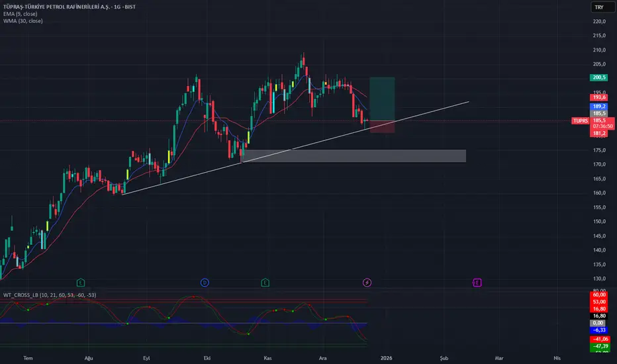
Task: Select the WMA (30, close) indicator legend
Action: (x=23, y=21)
